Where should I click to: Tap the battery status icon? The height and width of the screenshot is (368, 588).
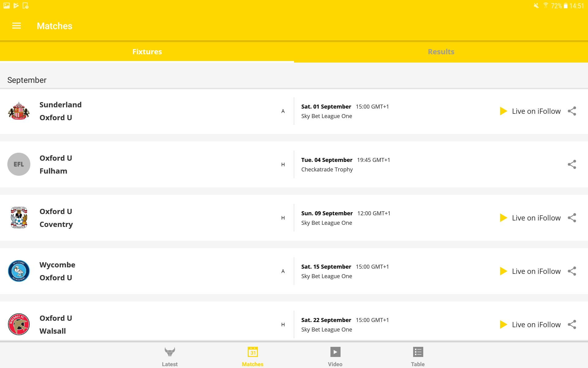pos(566,6)
